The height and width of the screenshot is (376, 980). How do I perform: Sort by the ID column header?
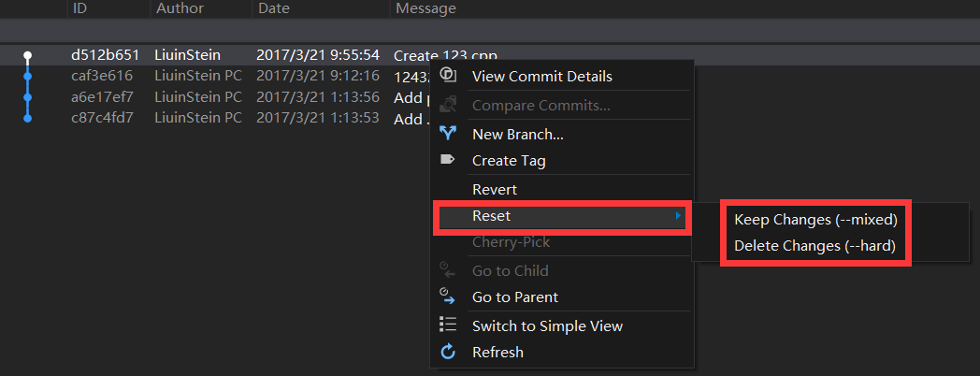[80, 8]
